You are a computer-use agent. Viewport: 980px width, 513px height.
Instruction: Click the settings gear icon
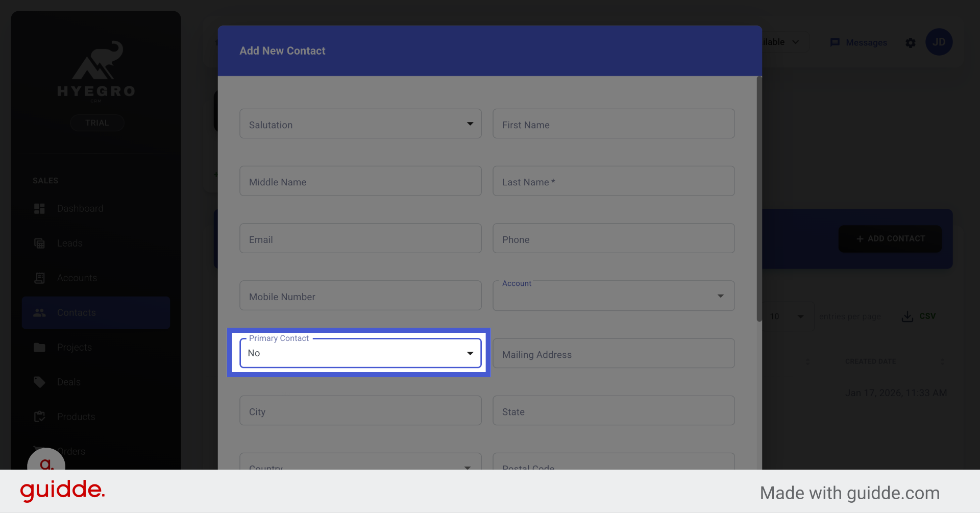tap(911, 43)
